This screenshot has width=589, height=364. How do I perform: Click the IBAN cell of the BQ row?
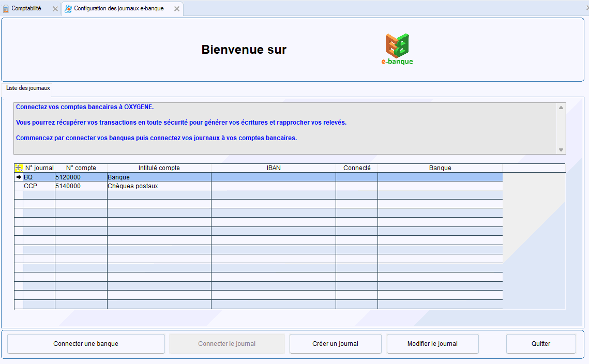pyautogui.click(x=274, y=177)
